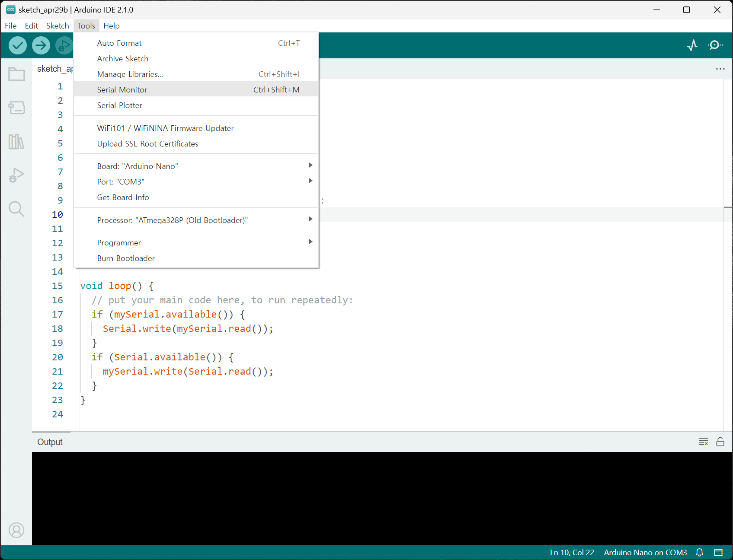Image resolution: width=733 pixels, height=560 pixels.
Task: Open the Edit menu
Action: click(32, 26)
